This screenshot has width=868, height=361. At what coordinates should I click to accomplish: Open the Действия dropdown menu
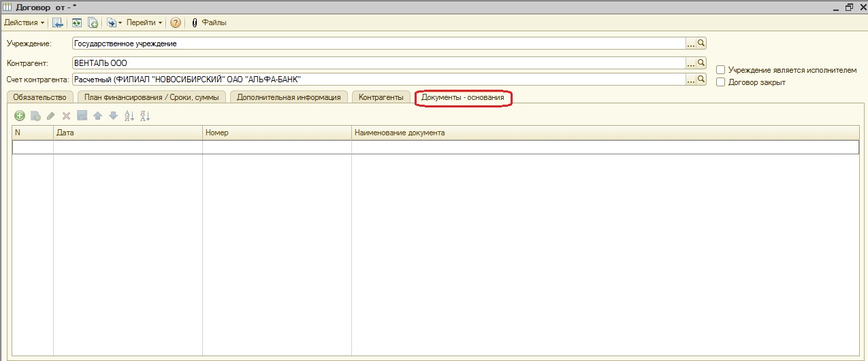point(25,22)
